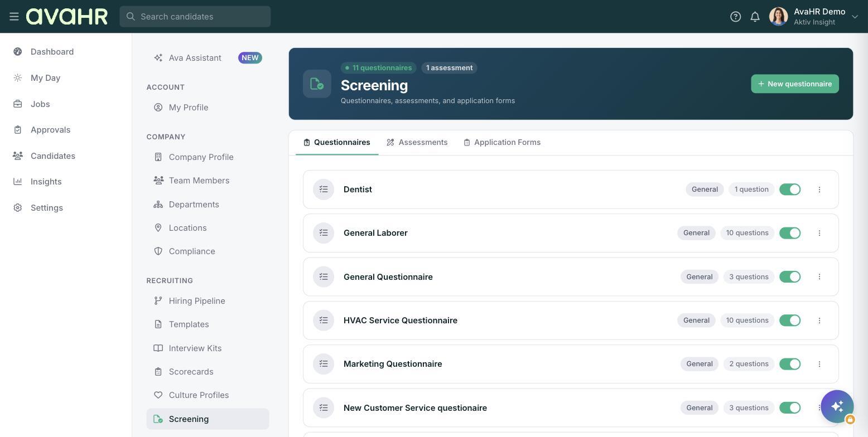Image resolution: width=868 pixels, height=437 pixels.
Task: Focus the Search candidates field
Action: pyautogui.click(x=195, y=17)
